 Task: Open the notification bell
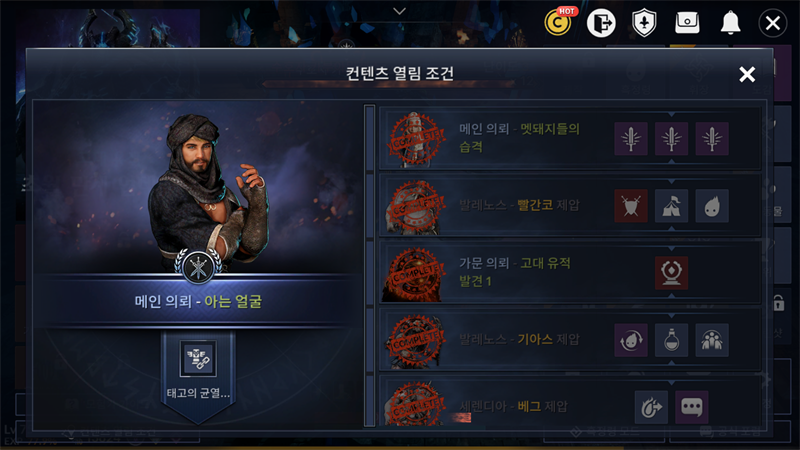[x=730, y=22]
